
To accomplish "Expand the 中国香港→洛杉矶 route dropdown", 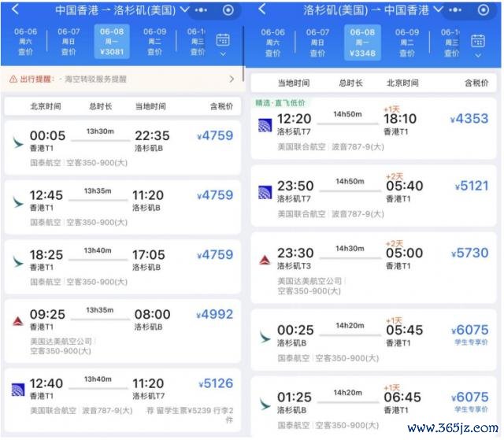I will pyautogui.click(x=184, y=10).
